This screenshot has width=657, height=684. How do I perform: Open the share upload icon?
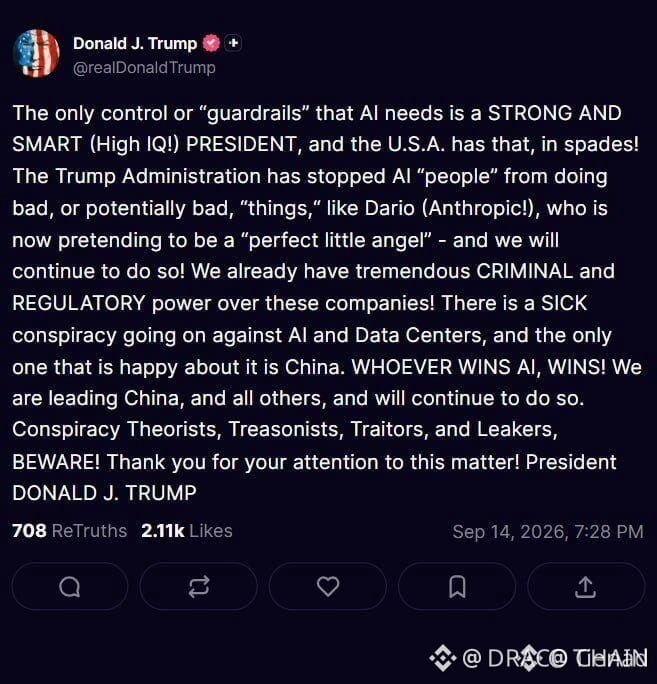[585, 586]
